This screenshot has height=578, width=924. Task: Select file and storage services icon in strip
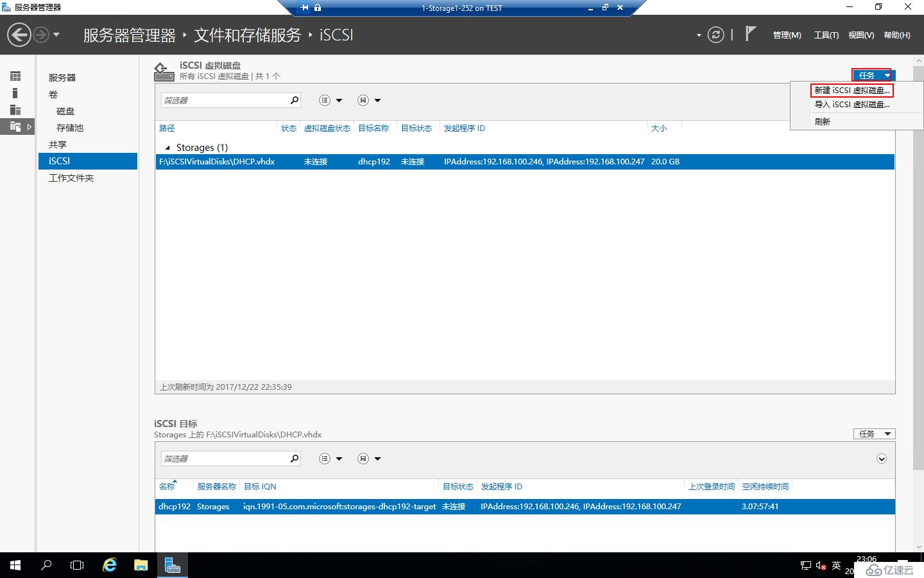tap(15, 127)
